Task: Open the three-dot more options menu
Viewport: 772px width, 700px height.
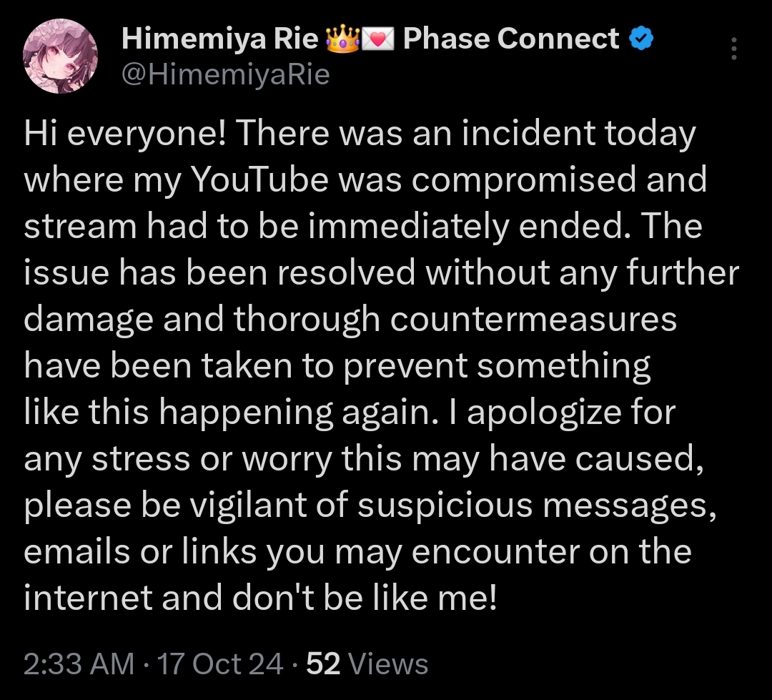Action: pyautogui.click(x=733, y=49)
